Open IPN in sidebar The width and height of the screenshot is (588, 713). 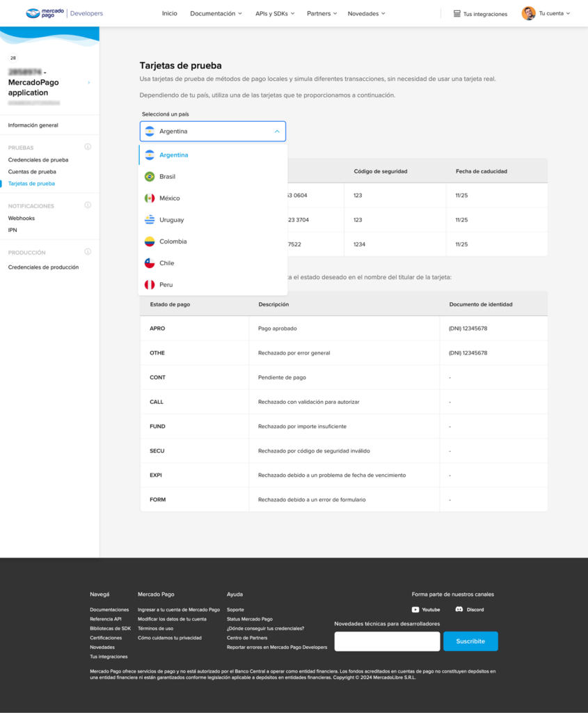click(13, 230)
